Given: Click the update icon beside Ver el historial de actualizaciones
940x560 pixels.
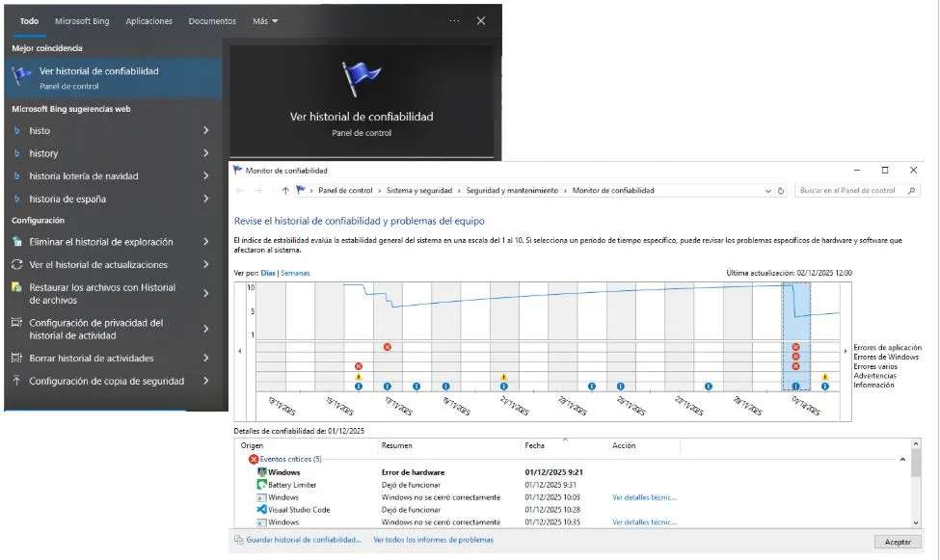Looking at the screenshot, I should (16, 265).
